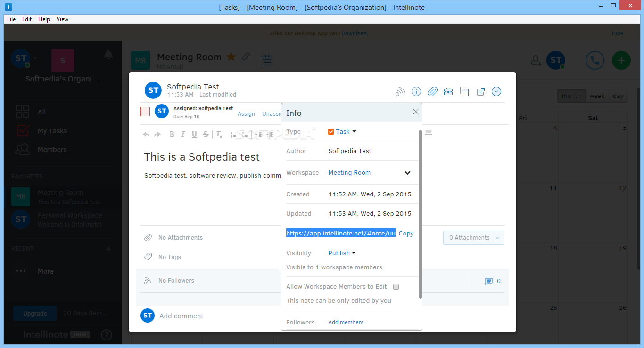
Task: Clear text formatting icon
Action: pyautogui.click(x=219, y=135)
